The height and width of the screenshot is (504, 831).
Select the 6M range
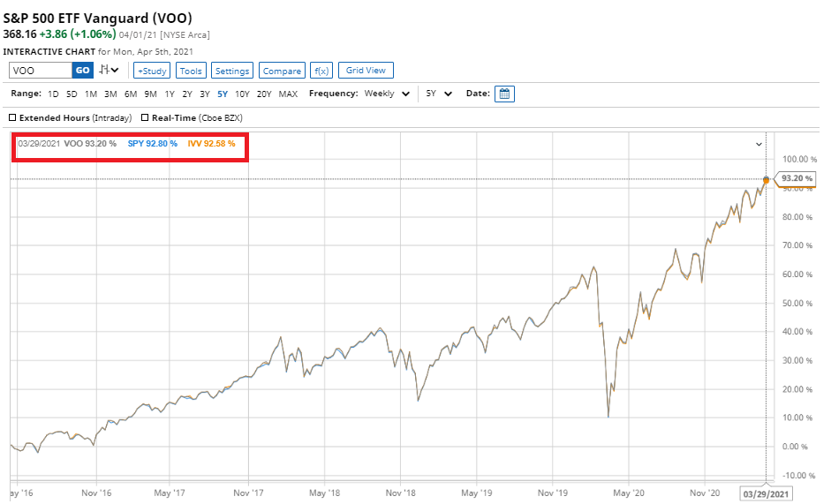pyautogui.click(x=131, y=94)
